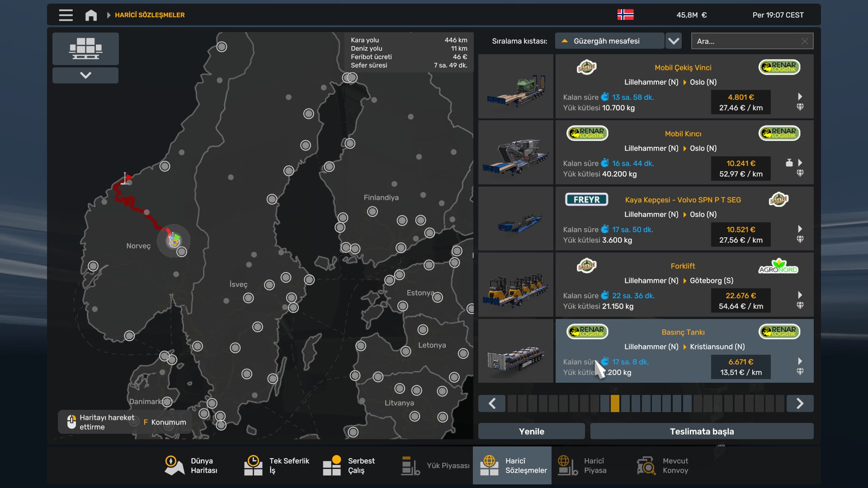Click the home icon in breadcrumb

click(x=91, y=15)
